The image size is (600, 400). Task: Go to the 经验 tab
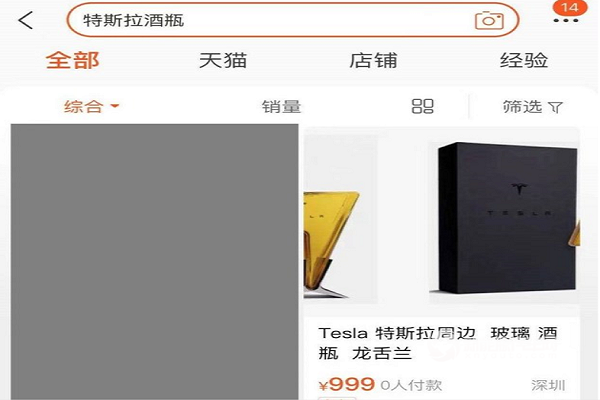tap(524, 60)
